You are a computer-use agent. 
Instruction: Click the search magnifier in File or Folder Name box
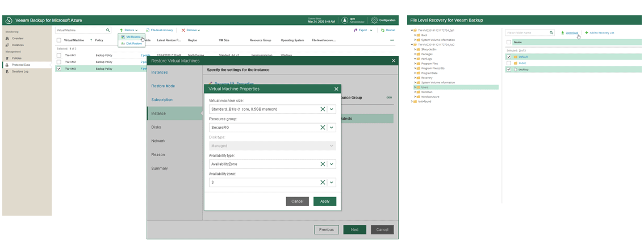point(551,32)
